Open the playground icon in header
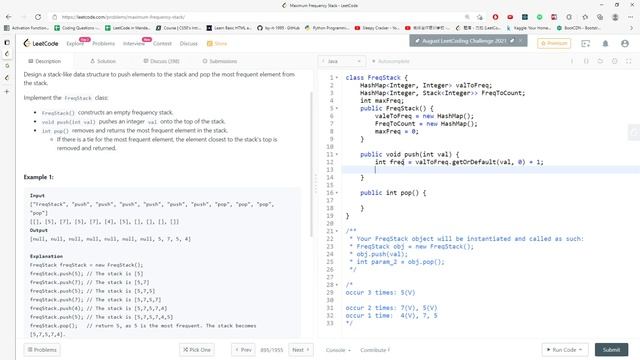This screenshot has height=360, width=640. [x=585, y=43]
